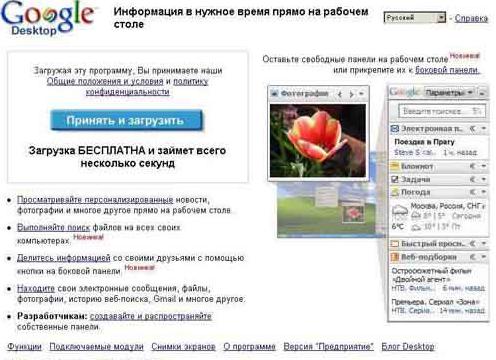Viewport: 496px width, 360px height.
Task: Click the tulip photo in the Фотографии gadget
Action: click(x=318, y=140)
